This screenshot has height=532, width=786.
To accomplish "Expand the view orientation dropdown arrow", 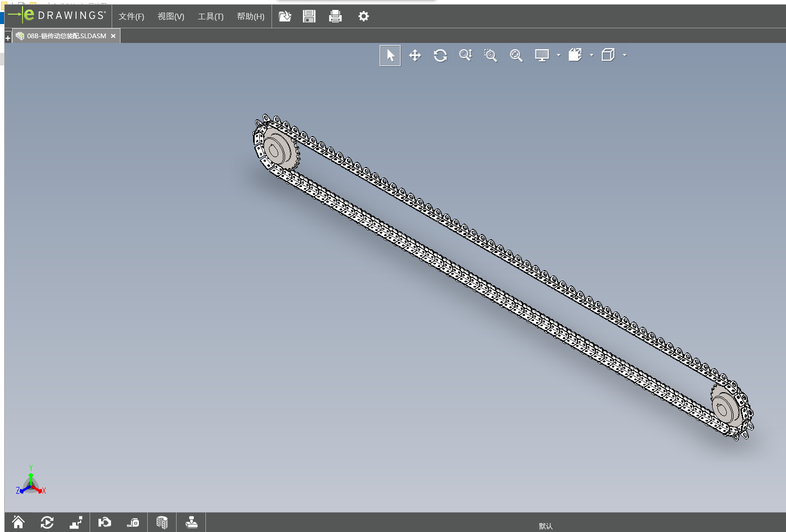I will [x=592, y=55].
